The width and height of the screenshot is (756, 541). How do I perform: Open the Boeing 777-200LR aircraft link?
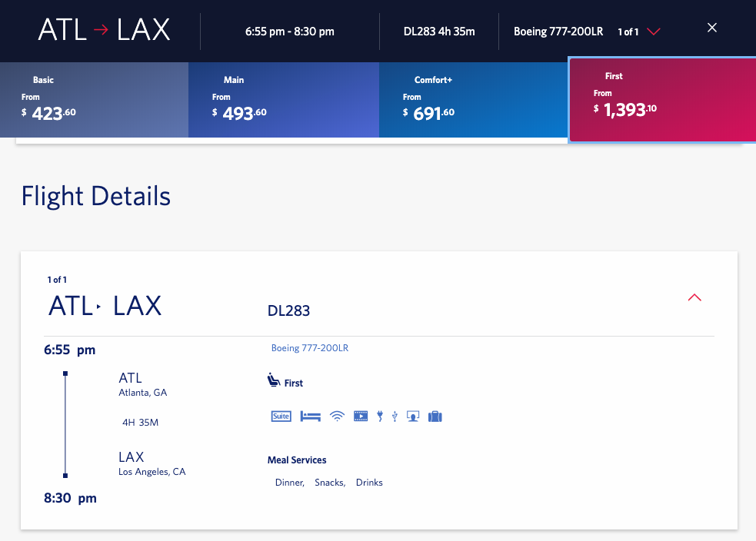coord(309,347)
